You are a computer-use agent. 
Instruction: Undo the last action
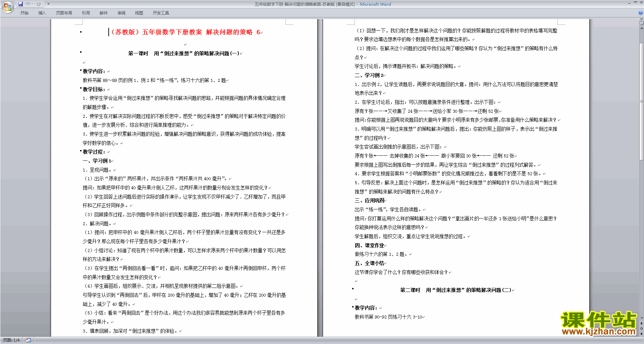(28, 4)
